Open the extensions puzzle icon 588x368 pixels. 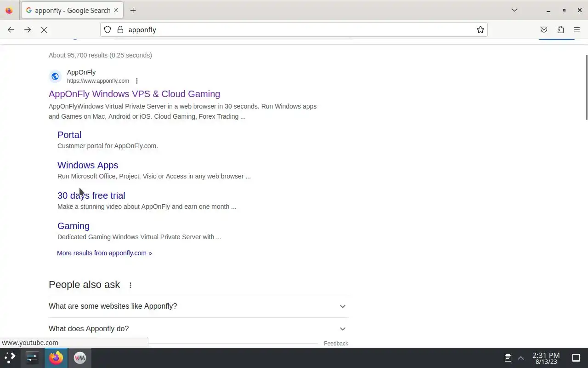click(560, 29)
